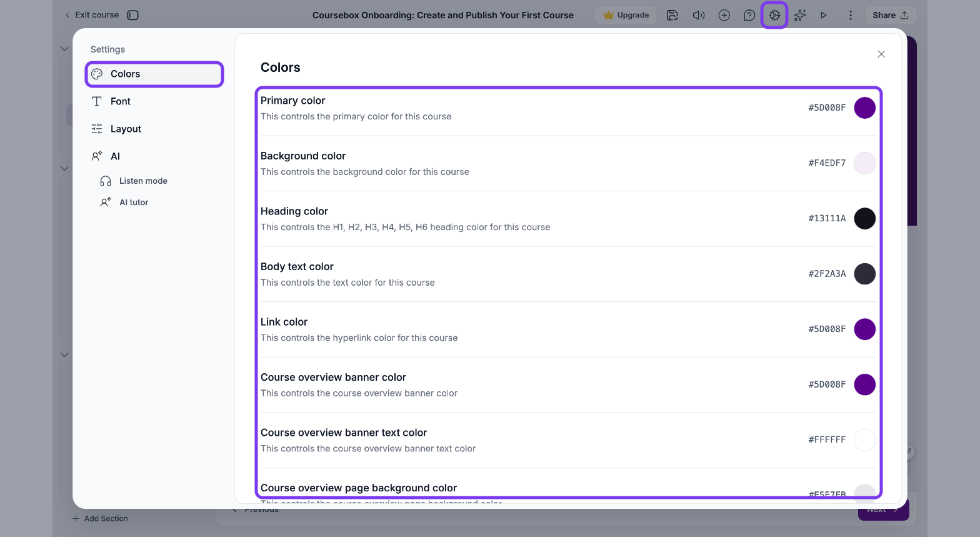Open the three-dot more options menu
This screenshot has height=537, width=980.
(x=850, y=15)
